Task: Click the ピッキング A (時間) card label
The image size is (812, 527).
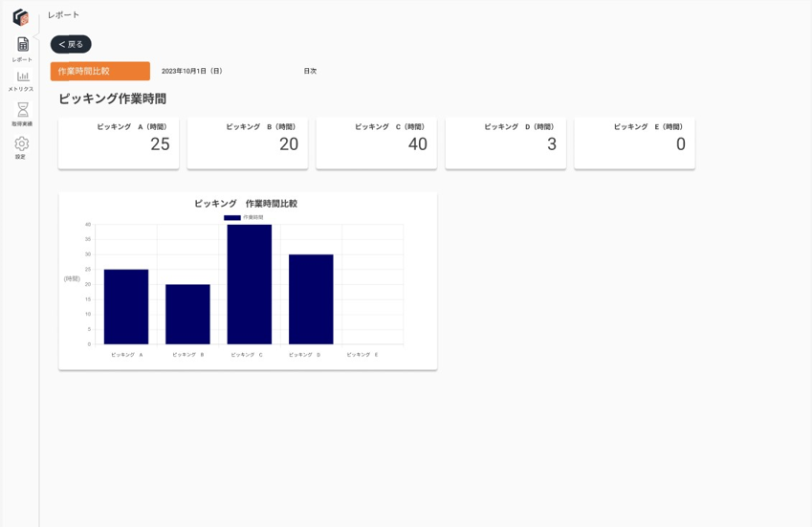Action: point(132,126)
